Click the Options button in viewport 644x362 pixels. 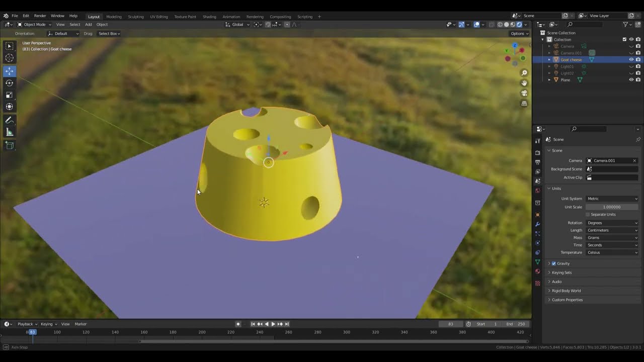tap(519, 34)
